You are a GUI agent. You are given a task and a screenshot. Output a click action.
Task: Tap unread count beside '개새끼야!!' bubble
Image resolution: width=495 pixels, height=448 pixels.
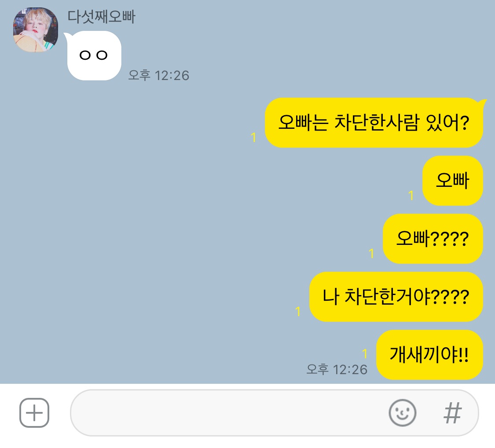pyautogui.click(x=365, y=353)
